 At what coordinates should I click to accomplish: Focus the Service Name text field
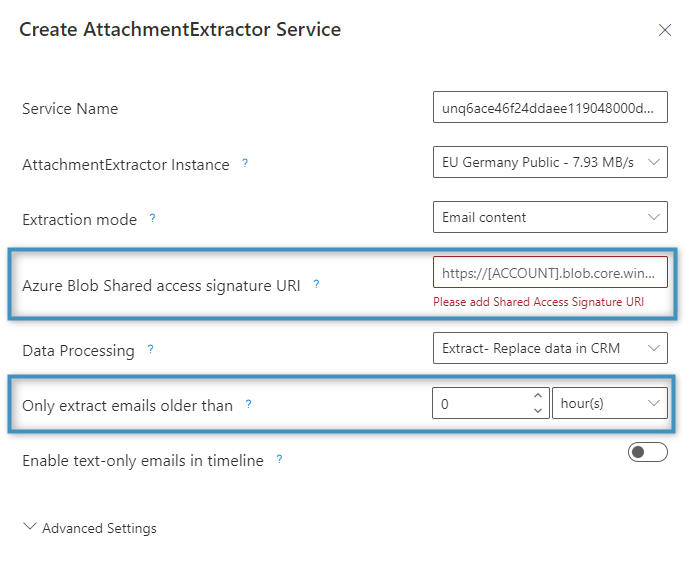(550, 107)
